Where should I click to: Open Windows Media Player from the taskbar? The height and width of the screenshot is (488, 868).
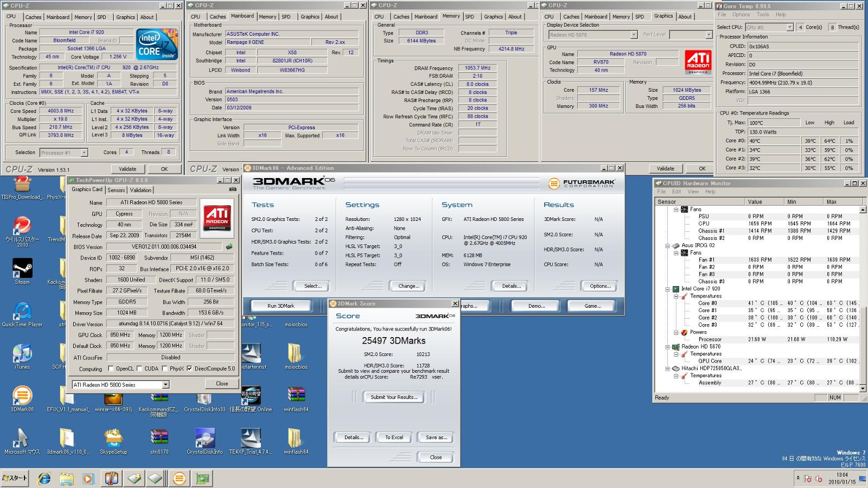tap(88, 478)
